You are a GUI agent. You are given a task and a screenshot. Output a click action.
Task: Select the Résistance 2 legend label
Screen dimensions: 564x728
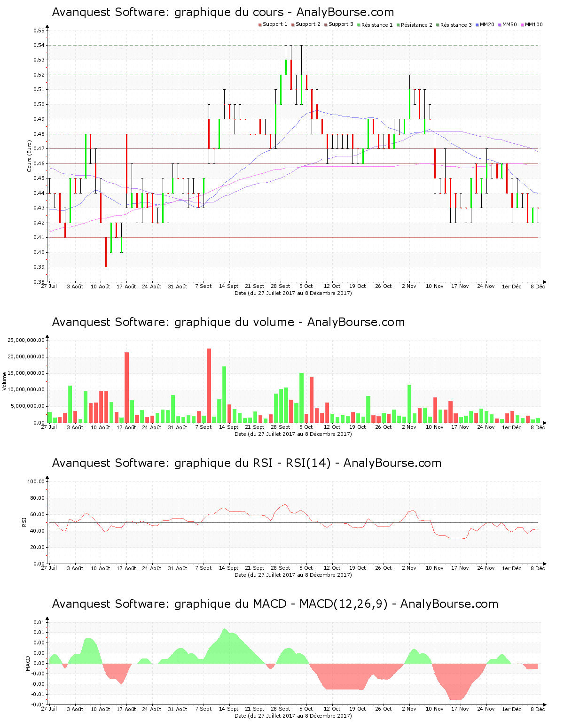(416, 25)
